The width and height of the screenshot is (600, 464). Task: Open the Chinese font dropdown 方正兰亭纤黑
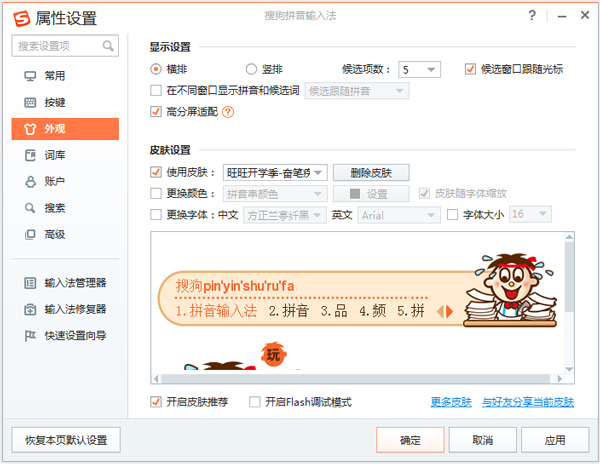[285, 215]
